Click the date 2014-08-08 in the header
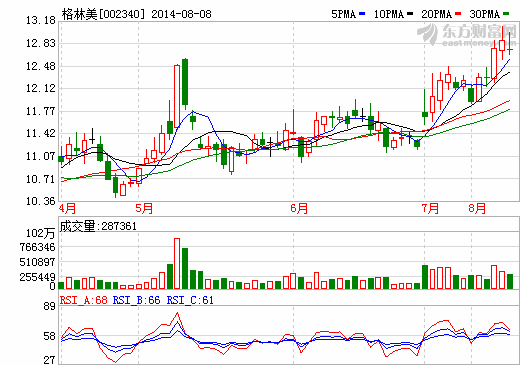This screenshot has width=520, height=365. click(181, 14)
